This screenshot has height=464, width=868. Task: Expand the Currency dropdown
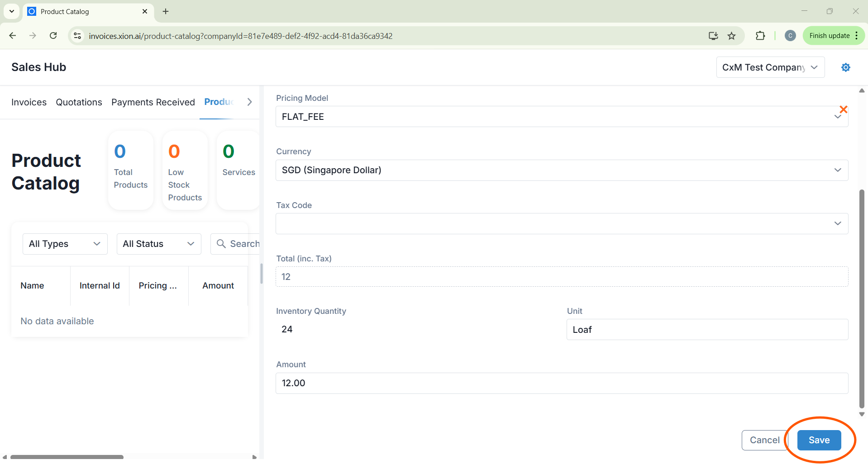(561, 170)
